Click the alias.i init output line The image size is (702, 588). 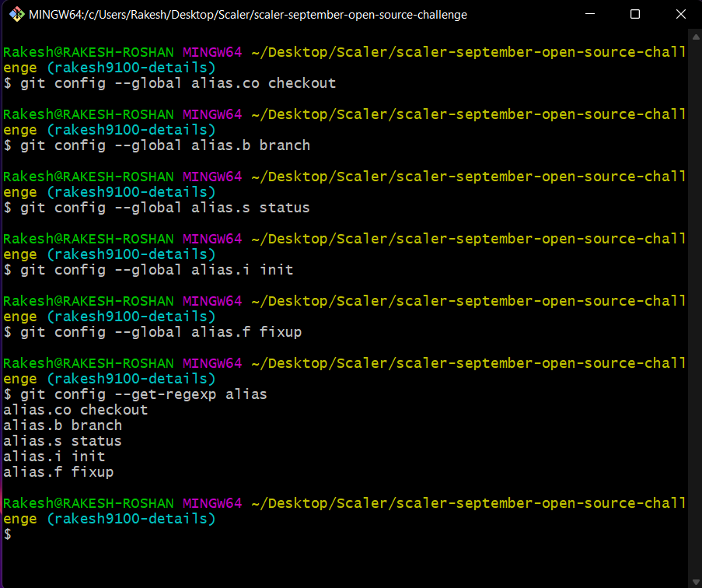[49, 456]
